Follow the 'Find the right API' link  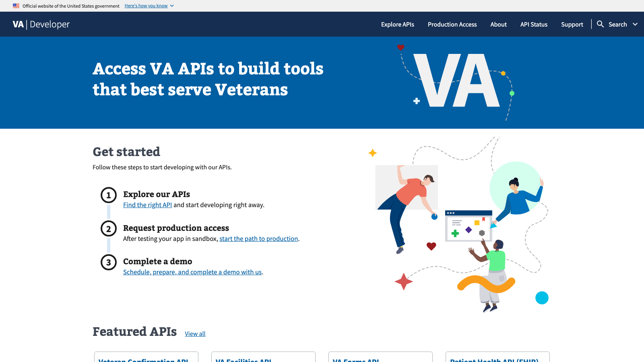(147, 205)
